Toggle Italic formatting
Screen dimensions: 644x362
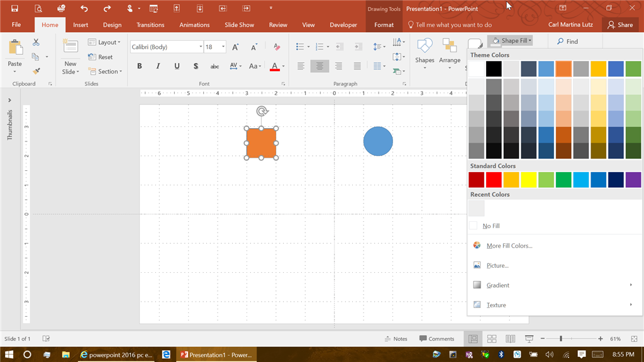tap(158, 66)
